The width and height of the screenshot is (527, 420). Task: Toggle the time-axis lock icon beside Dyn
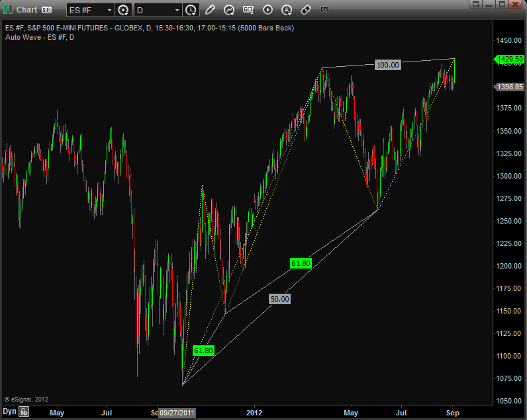pyautogui.click(x=24, y=413)
